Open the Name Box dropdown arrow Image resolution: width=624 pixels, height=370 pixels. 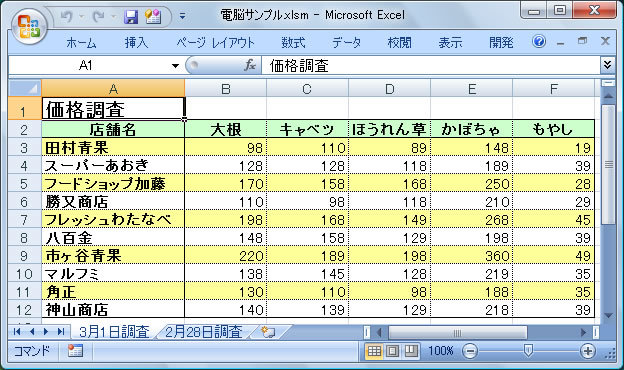(x=175, y=66)
